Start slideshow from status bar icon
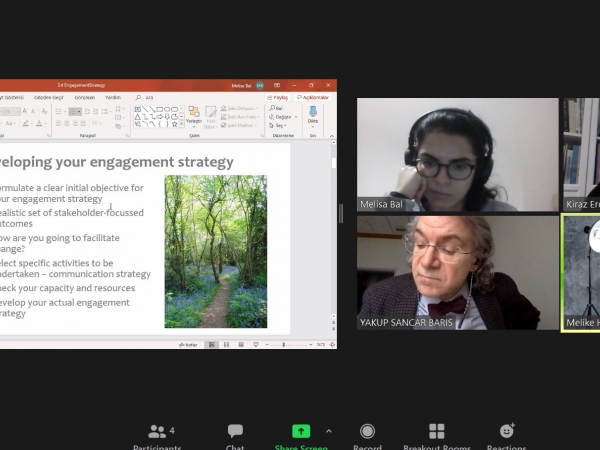Image resolution: width=600 pixels, height=450 pixels. [x=256, y=345]
